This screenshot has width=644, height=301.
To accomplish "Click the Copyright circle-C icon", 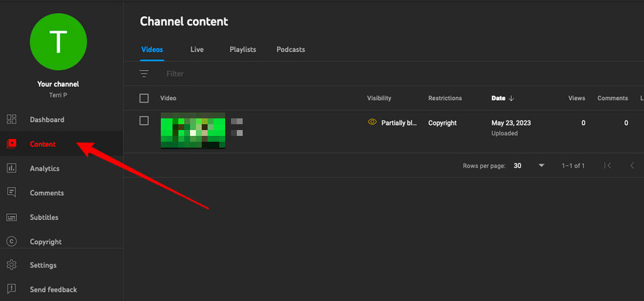I will [12, 241].
